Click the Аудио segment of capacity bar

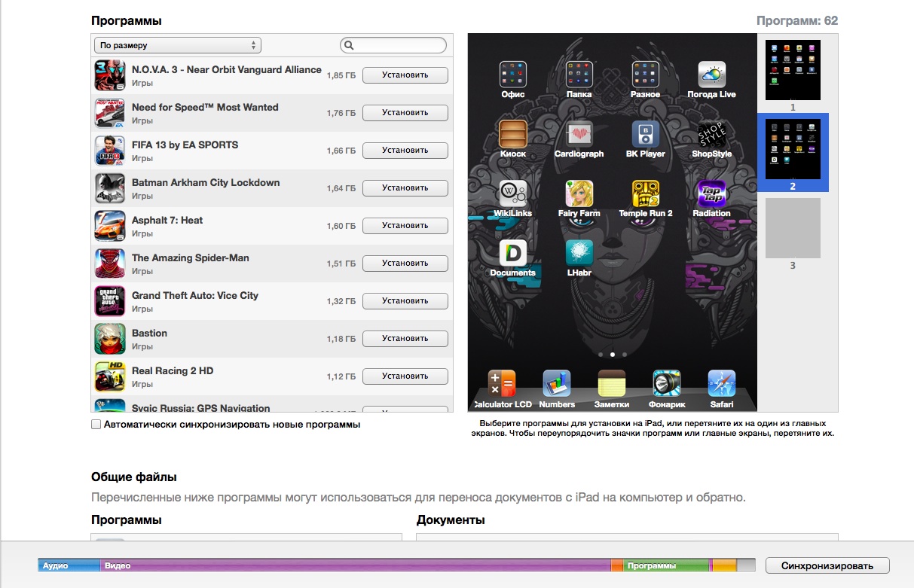tap(69, 565)
